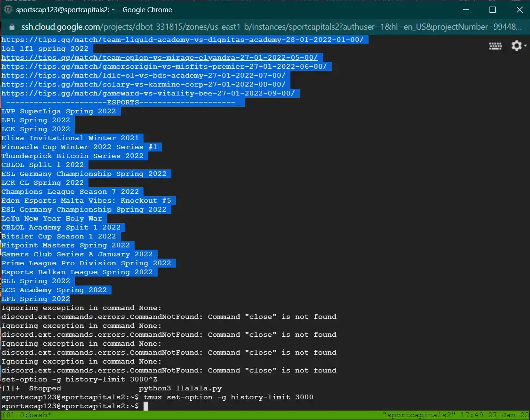
Task: Select 'Gamers Club Series A January 2022'
Action: (x=77, y=254)
